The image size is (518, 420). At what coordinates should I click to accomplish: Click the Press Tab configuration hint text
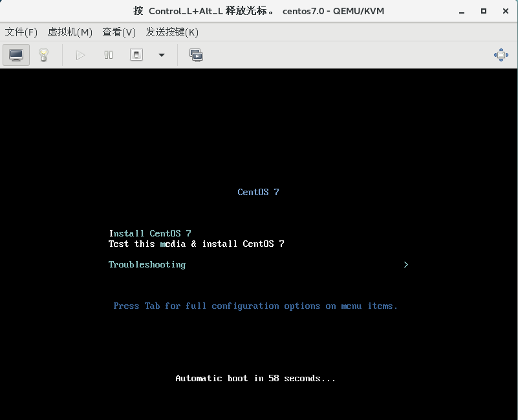(x=255, y=306)
